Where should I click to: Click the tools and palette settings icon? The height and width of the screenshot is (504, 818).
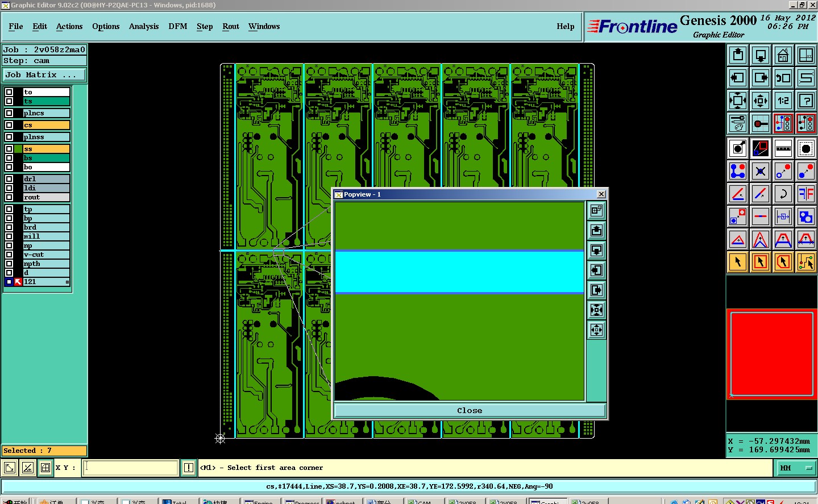(738, 123)
